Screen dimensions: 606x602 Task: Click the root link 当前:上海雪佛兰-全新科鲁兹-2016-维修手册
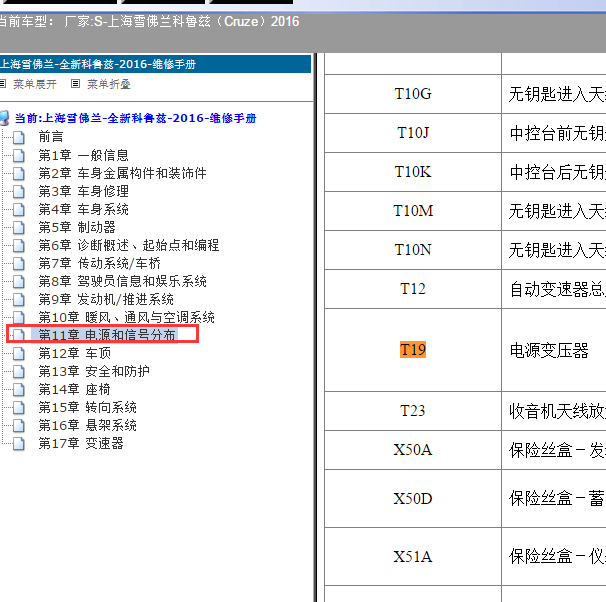tap(136, 118)
